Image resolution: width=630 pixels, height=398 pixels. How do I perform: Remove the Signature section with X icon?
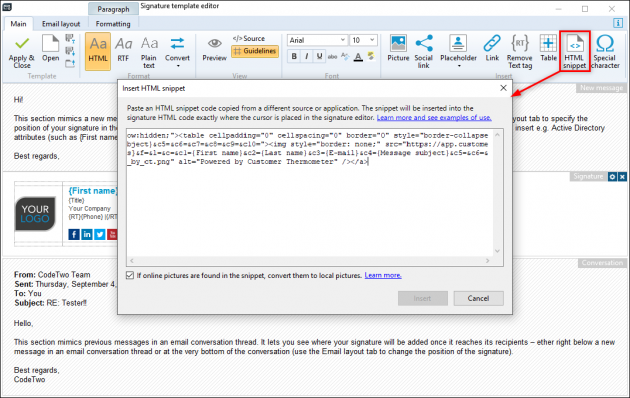pyautogui.click(x=622, y=176)
